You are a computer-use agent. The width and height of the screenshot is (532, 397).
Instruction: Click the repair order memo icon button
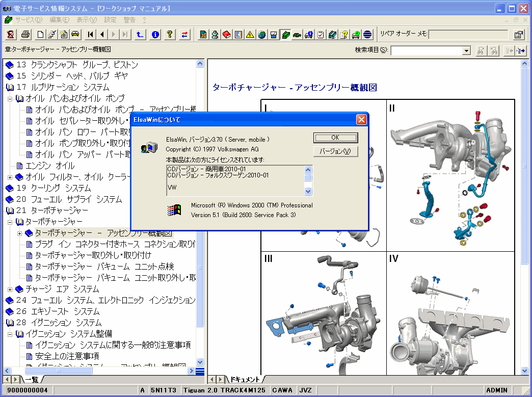[x=518, y=34]
